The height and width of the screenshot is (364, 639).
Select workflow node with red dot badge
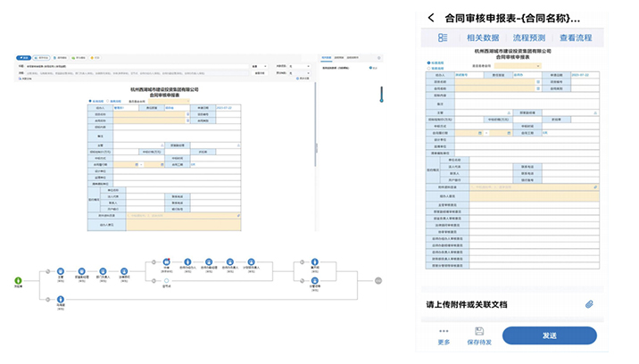click(x=166, y=261)
